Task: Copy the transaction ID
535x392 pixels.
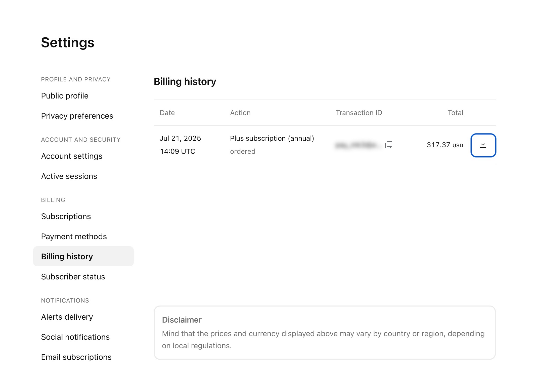Action: coord(389,145)
